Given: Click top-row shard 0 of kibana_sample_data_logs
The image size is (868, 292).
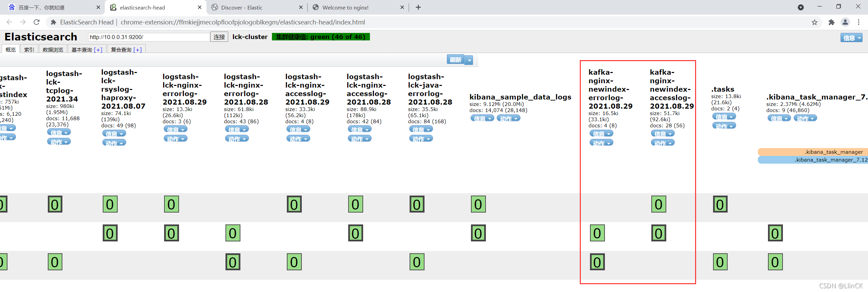Looking at the screenshot, I should click(478, 204).
